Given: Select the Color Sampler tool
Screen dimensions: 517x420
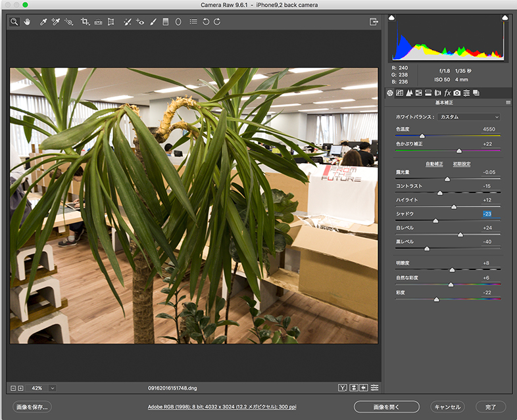Looking at the screenshot, I should click(56, 22).
